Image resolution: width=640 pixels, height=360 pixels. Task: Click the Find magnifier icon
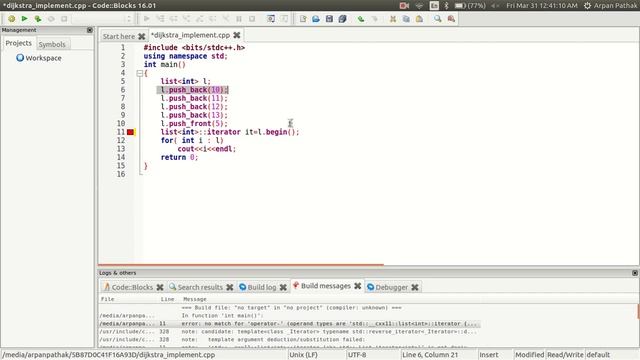click(438, 19)
